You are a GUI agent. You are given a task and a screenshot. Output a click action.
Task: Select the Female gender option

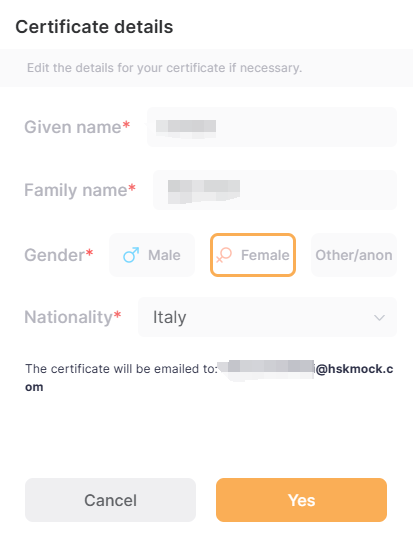[x=253, y=255]
